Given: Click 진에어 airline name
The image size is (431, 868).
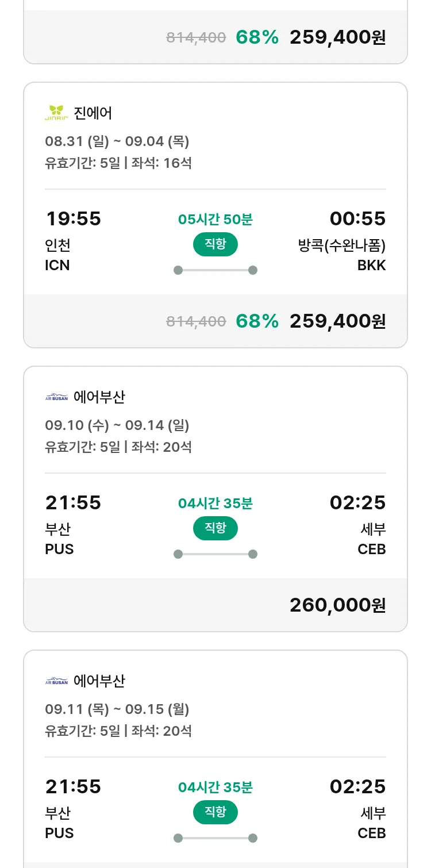Looking at the screenshot, I should click(x=93, y=113).
